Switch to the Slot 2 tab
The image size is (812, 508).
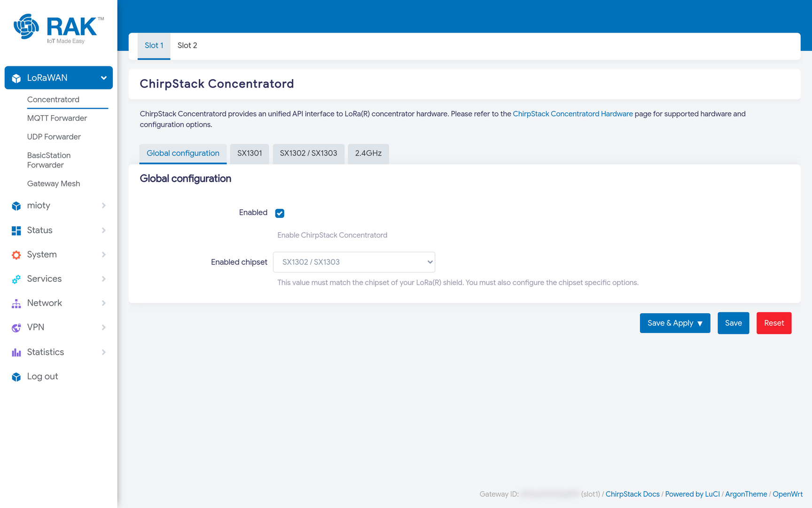(x=187, y=46)
